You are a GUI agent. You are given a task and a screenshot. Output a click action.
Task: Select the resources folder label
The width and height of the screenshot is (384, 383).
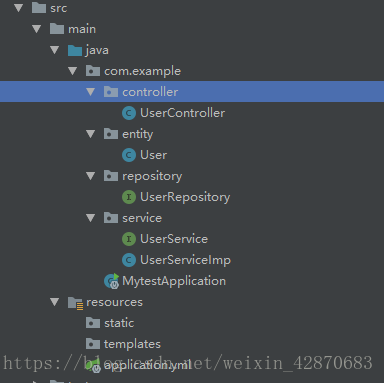pyautogui.click(x=114, y=302)
